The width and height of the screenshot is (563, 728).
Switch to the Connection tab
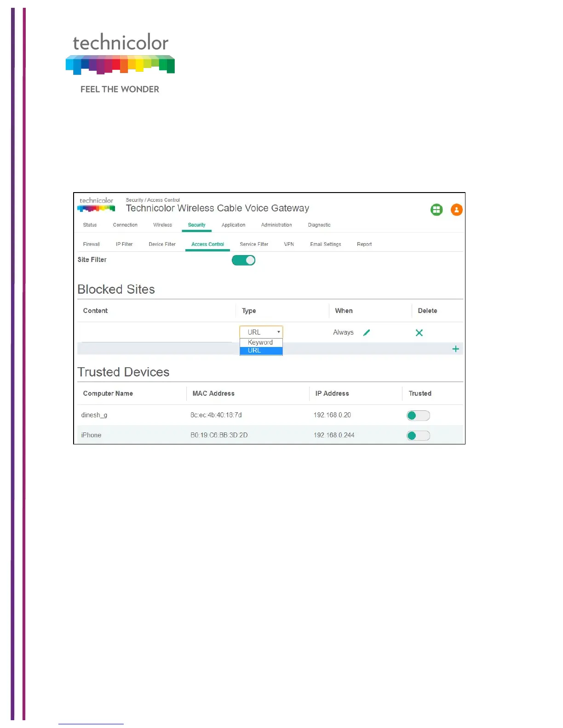(x=125, y=225)
